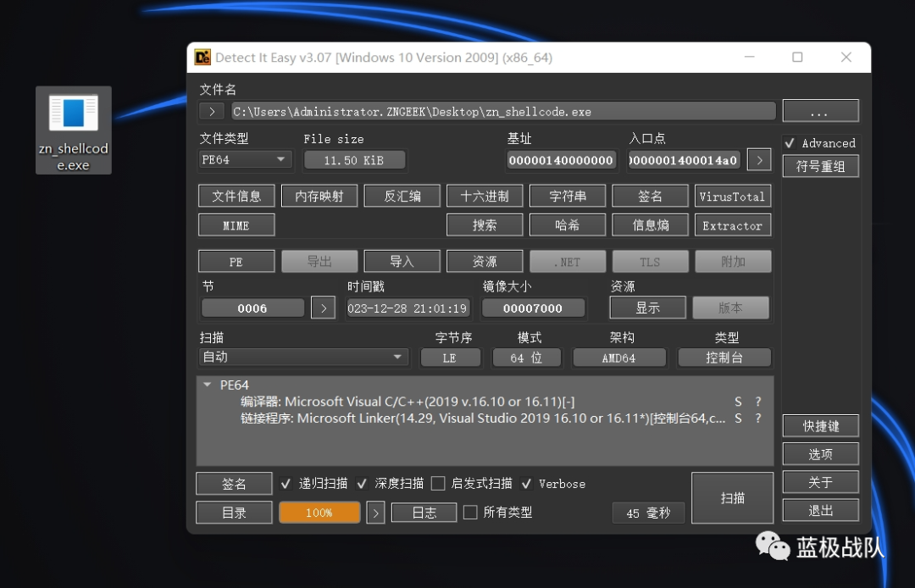The height and width of the screenshot is (588, 915).
Task: Open the 信息熵 entropy button
Action: pyautogui.click(x=650, y=225)
